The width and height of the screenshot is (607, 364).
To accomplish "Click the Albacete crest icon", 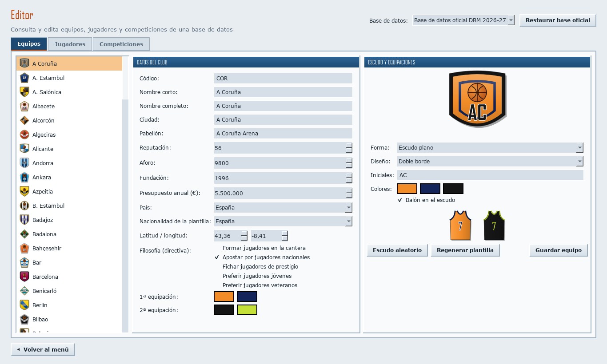I will coord(24,106).
